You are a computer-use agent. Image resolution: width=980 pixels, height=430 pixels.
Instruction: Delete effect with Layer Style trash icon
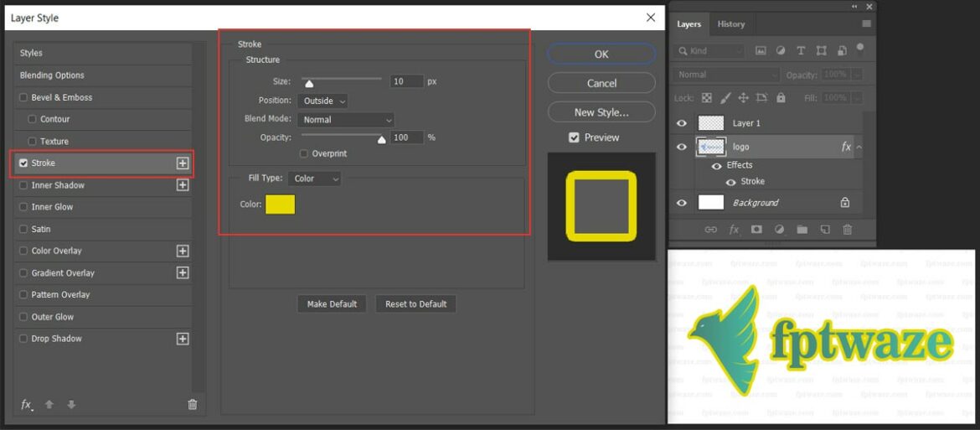click(x=193, y=404)
